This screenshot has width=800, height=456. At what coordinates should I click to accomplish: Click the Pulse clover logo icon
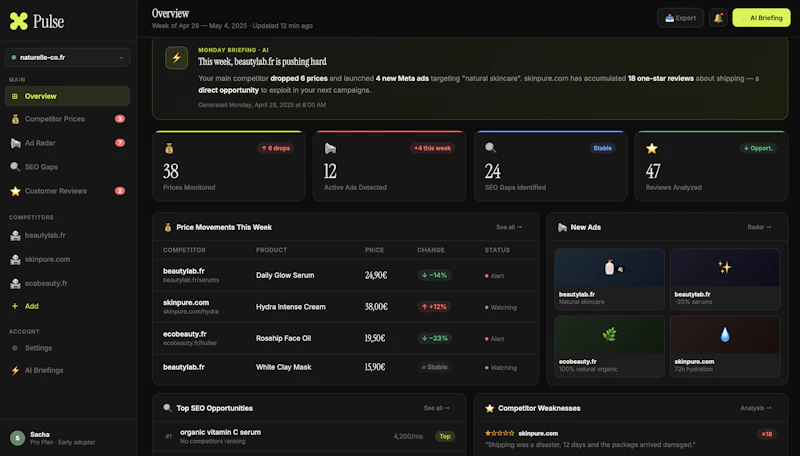point(19,21)
